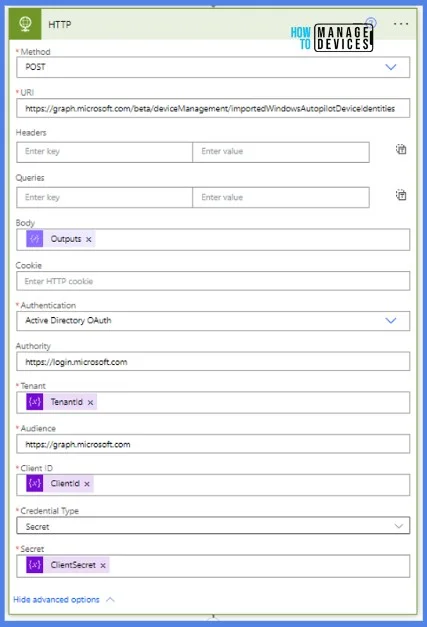Click the Authentication field label

pyautogui.click(x=48, y=305)
